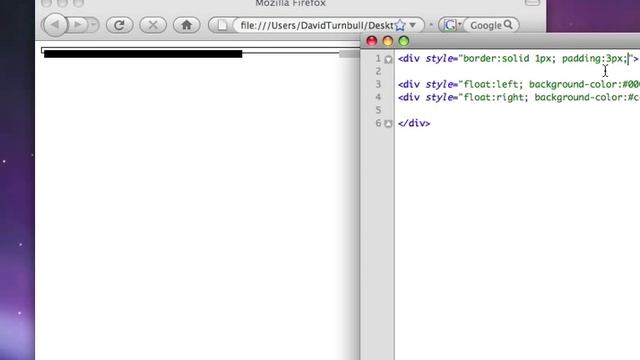Start search with the magnifying glass icon

click(x=509, y=25)
